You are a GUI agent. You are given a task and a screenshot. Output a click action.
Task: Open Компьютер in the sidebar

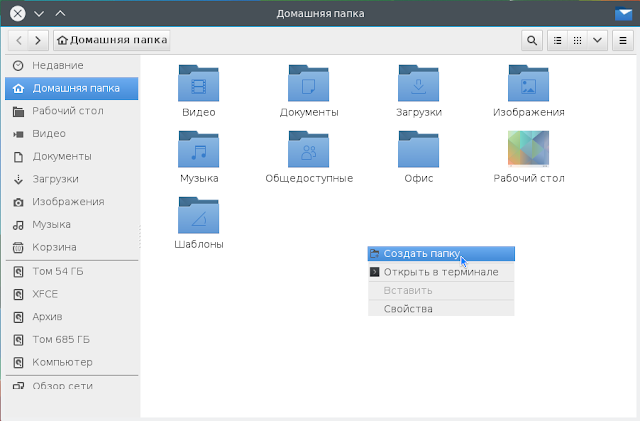click(x=72, y=362)
